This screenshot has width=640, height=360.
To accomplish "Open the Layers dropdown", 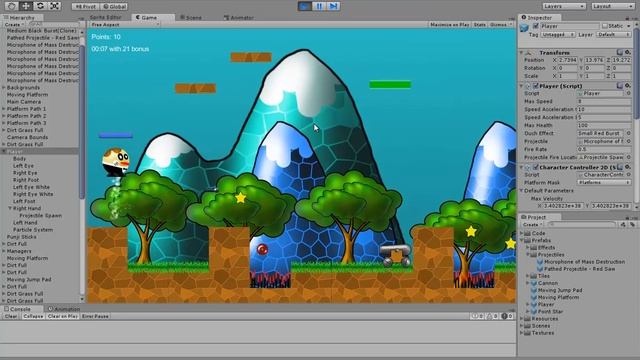I will click(564, 6).
